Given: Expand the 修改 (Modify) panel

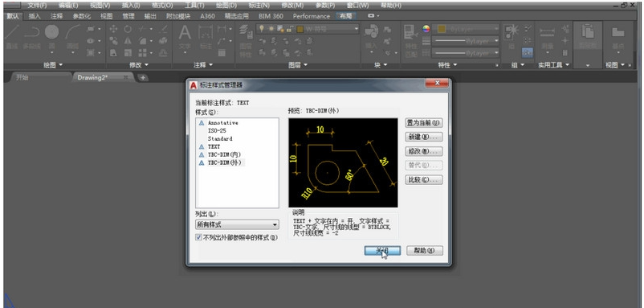Looking at the screenshot, I should [139, 65].
